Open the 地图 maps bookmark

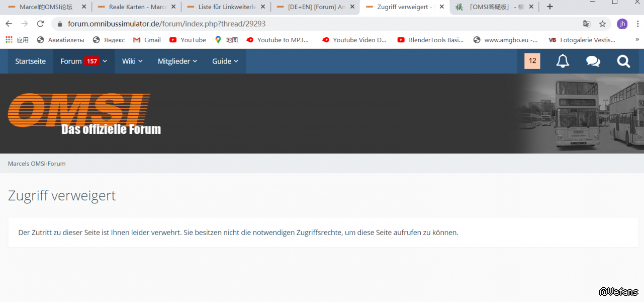226,40
